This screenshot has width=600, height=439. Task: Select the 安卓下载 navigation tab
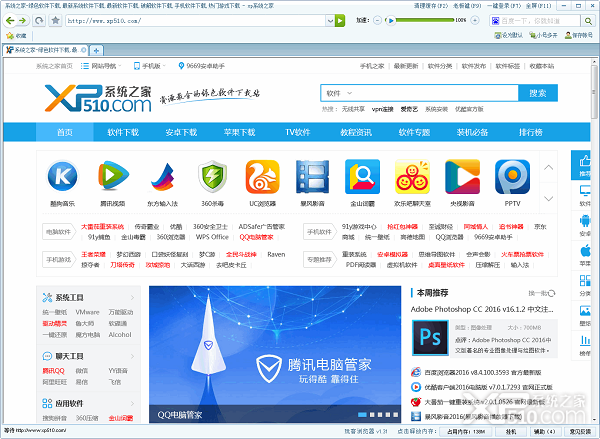tap(181, 132)
